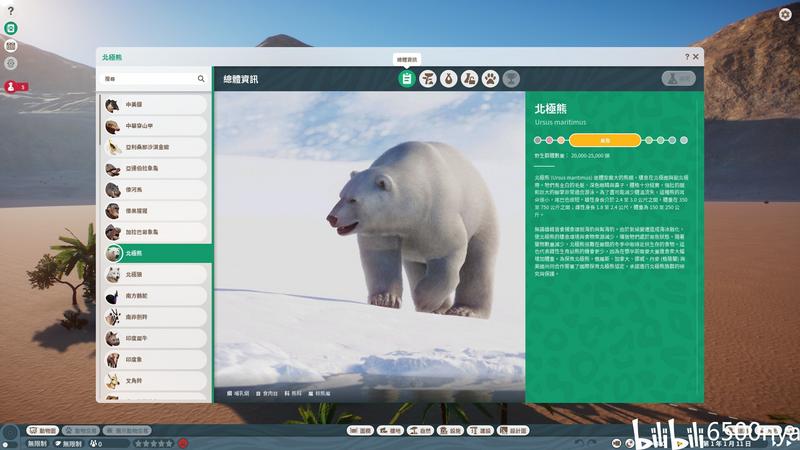Click the first 無限制 money indicator
Viewport: 800px width, 450px height.
click(x=37, y=444)
